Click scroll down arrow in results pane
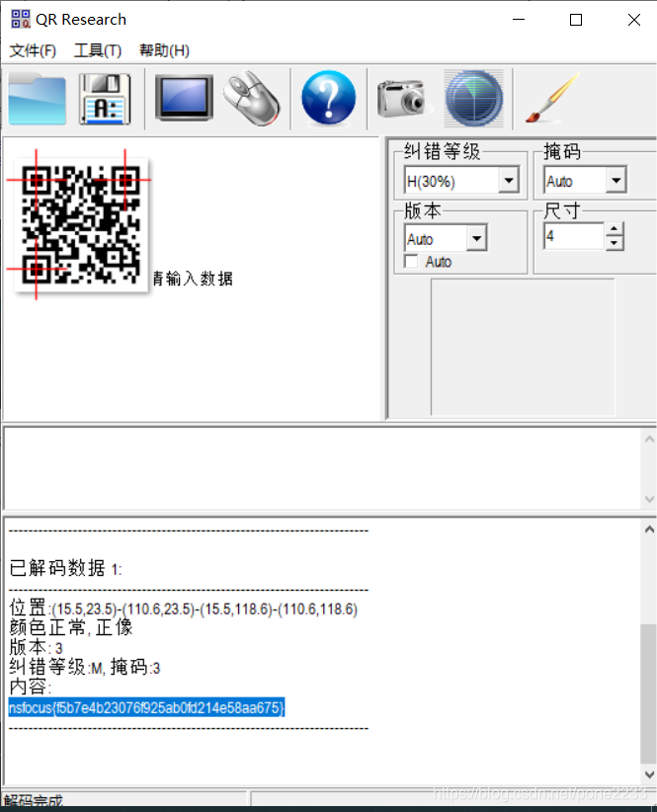The height and width of the screenshot is (812, 657). tap(649, 774)
